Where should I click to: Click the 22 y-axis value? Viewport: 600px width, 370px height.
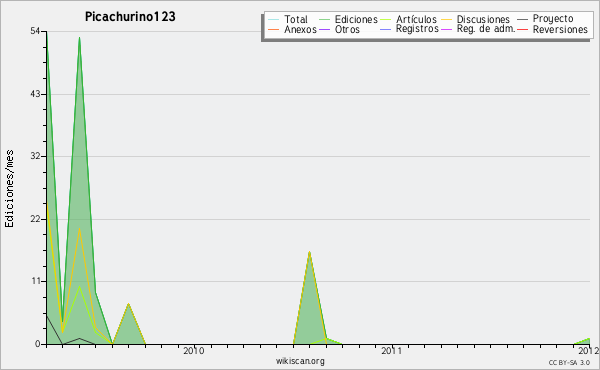click(35, 219)
